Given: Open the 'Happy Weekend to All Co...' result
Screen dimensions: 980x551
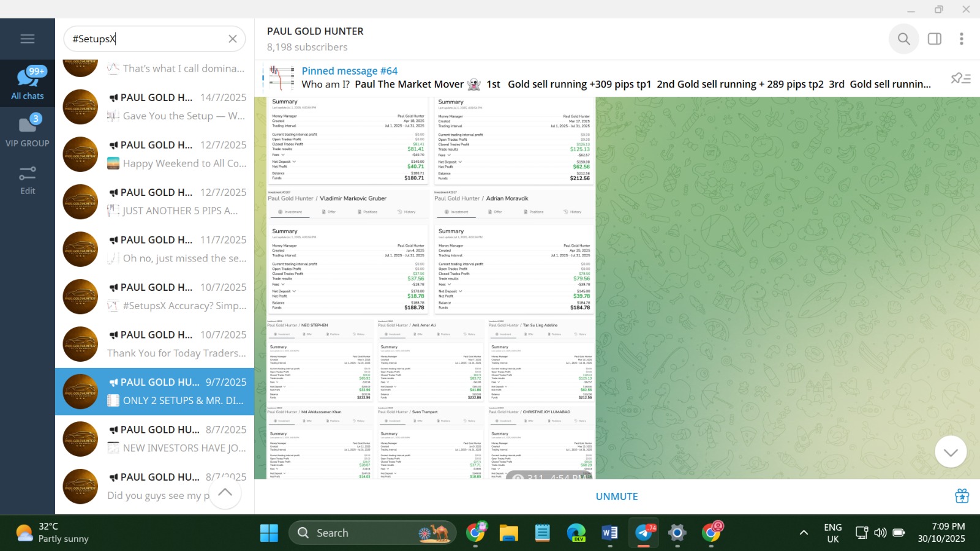Looking at the screenshot, I should pos(154,154).
